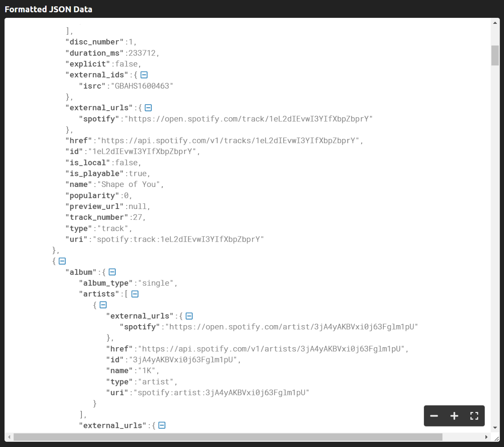Click the "is_local" key
The image size is (504, 447).
coord(88,163)
